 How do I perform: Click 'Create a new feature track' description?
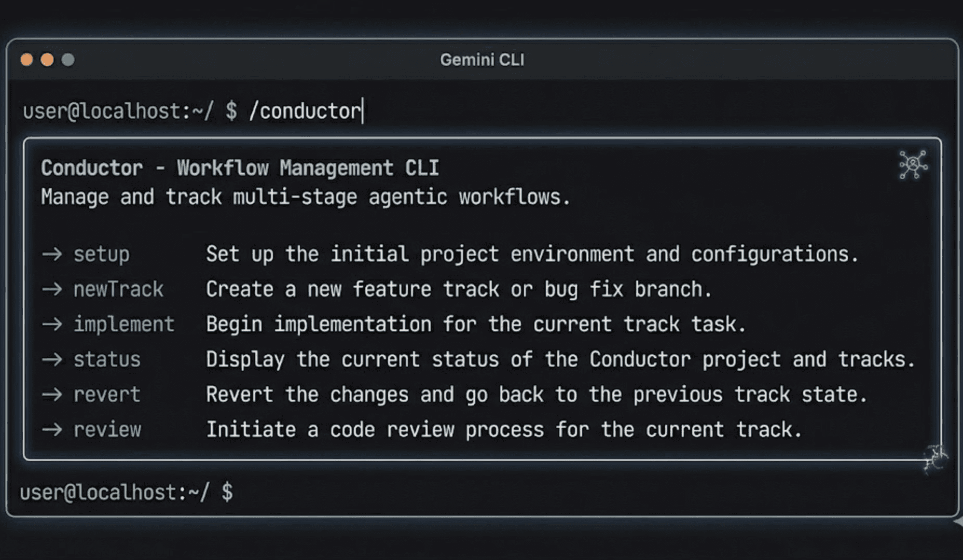459,289
